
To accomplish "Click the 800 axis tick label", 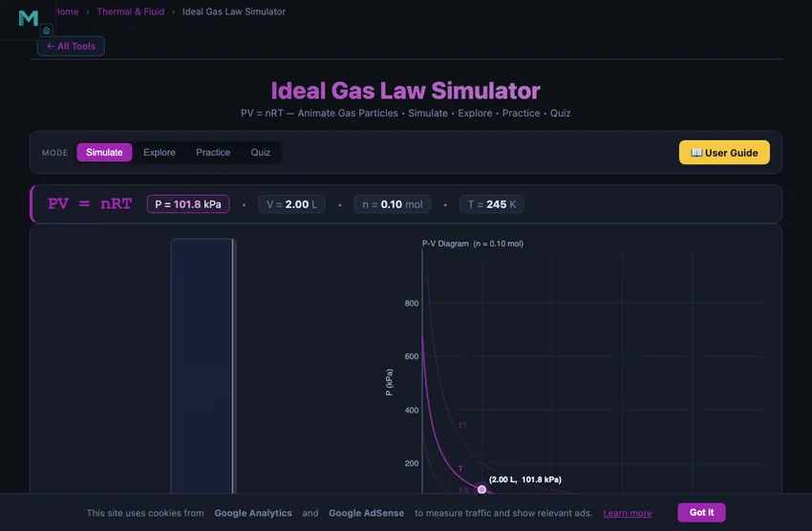I will [411, 304].
